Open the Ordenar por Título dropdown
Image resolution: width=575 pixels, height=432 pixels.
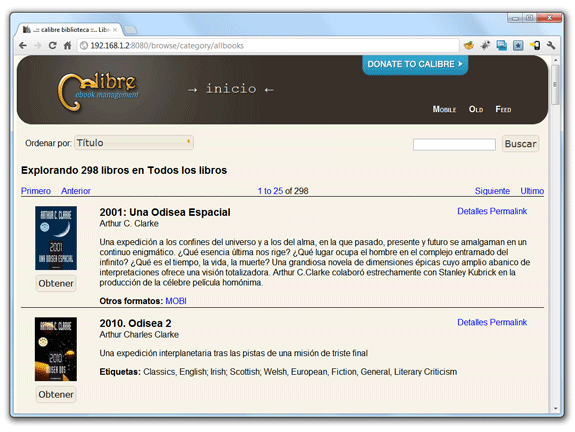[134, 143]
